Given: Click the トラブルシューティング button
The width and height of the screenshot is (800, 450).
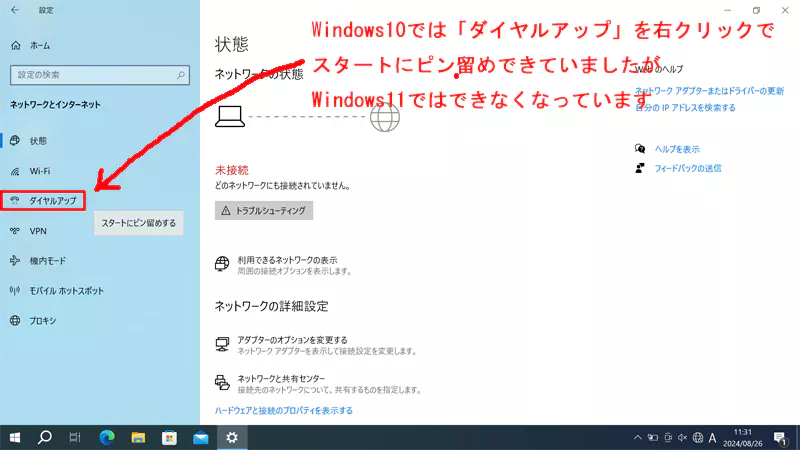Looking at the screenshot, I should 264,211.
